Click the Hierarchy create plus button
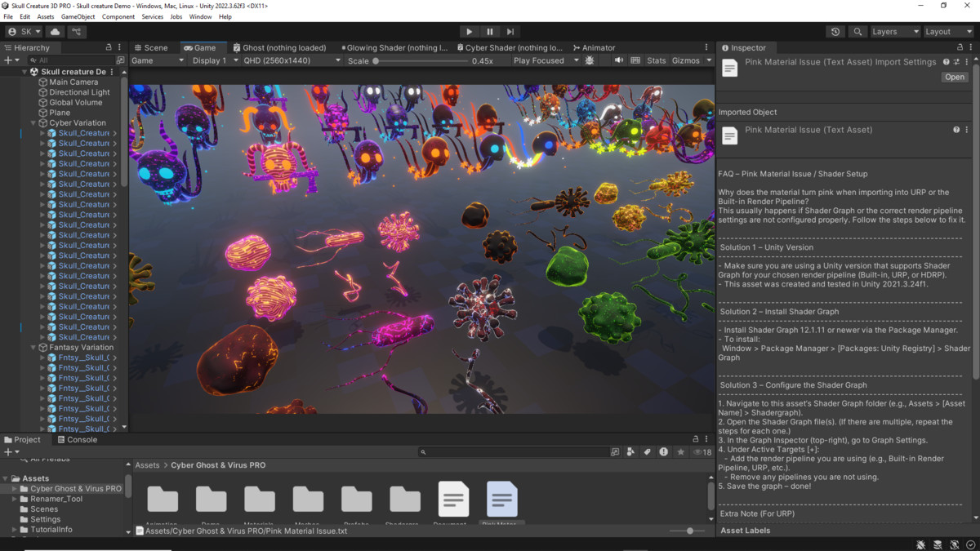 (x=10, y=60)
